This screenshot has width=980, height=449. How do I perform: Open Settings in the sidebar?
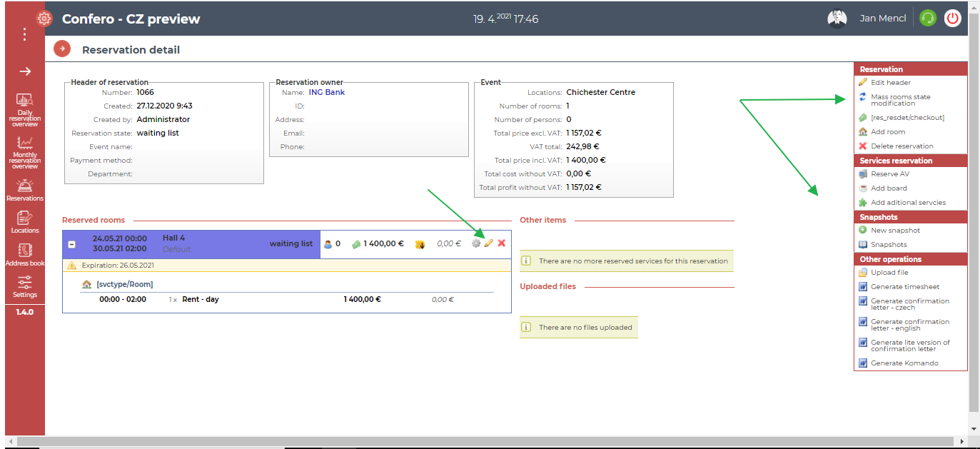pyautogui.click(x=25, y=286)
